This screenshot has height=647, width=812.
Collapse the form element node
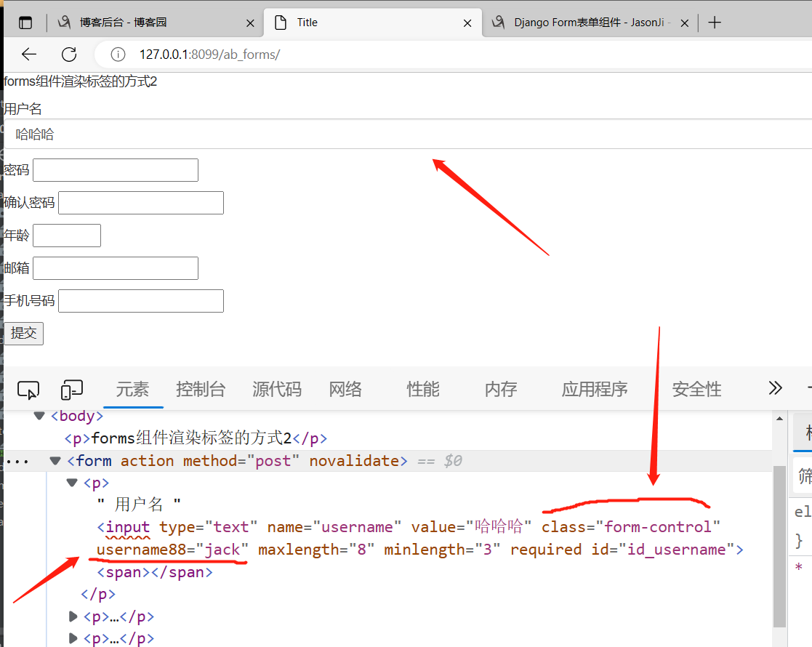[55, 460]
